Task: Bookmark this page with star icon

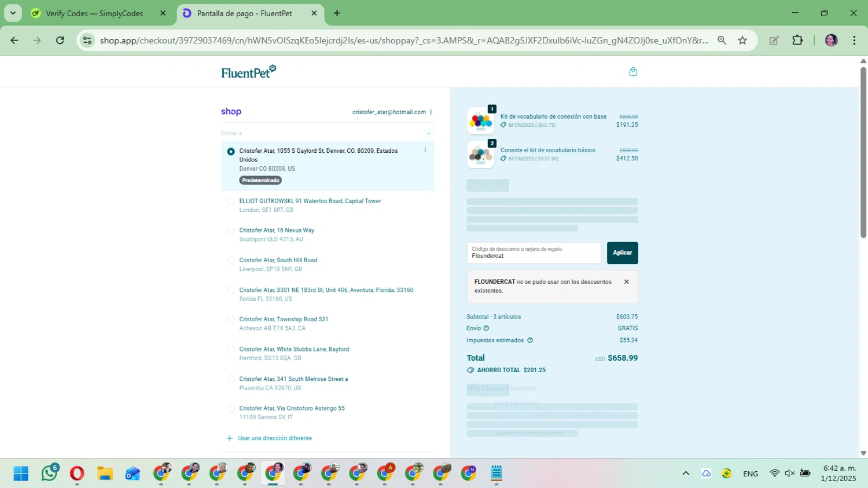Action: [742, 41]
